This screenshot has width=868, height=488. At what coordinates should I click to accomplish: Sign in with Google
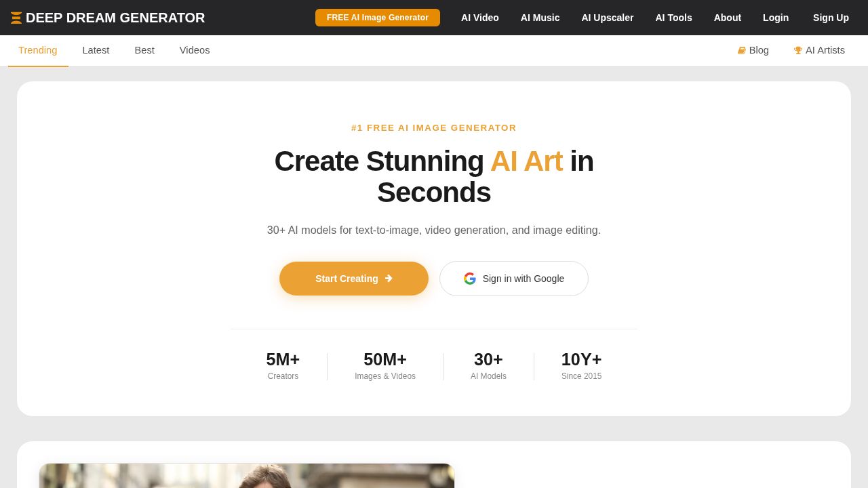[x=514, y=279]
